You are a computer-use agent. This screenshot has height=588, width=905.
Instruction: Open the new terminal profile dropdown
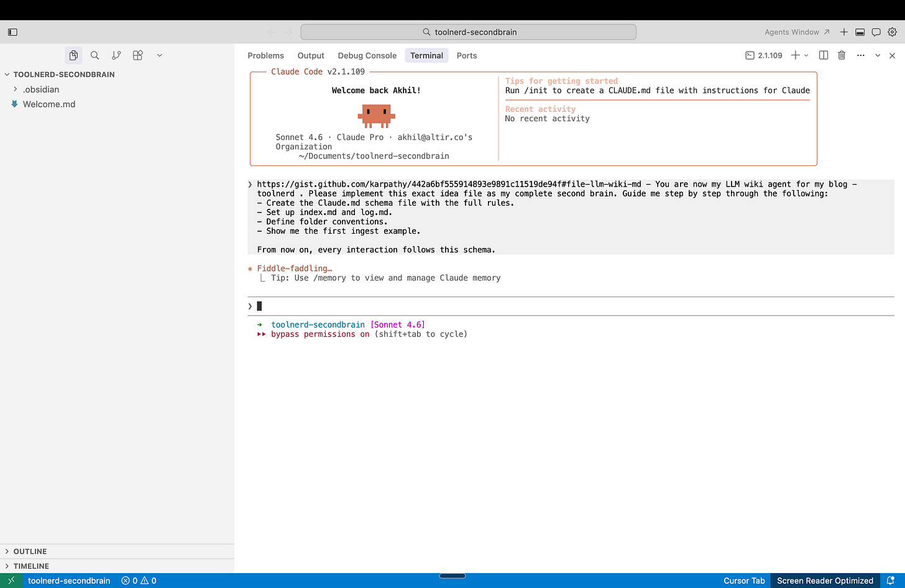tap(806, 55)
